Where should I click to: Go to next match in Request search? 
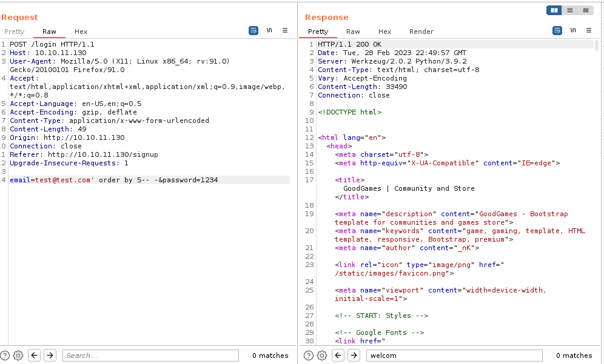point(50,355)
